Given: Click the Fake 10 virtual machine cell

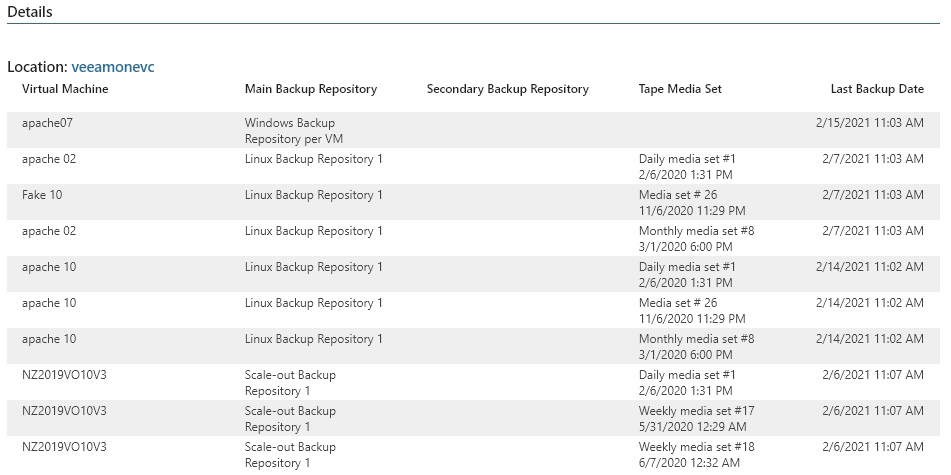Looking at the screenshot, I should [x=42, y=195].
